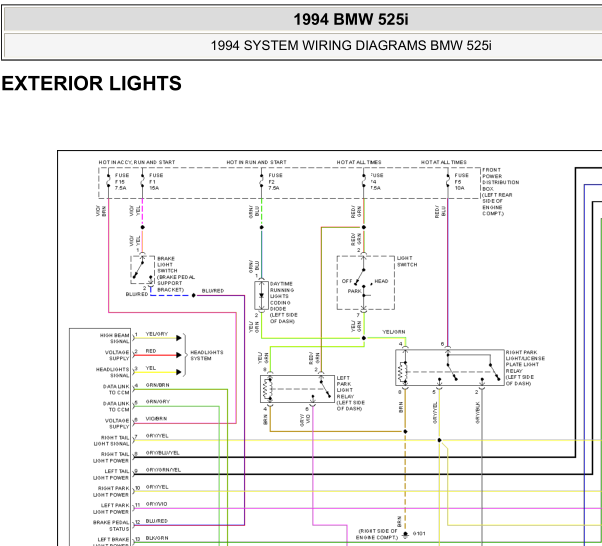The height and width of the screenshot is (546, 602).
Task: Click the "LIGHT SWITCH" component label
Action: point(407,261)
